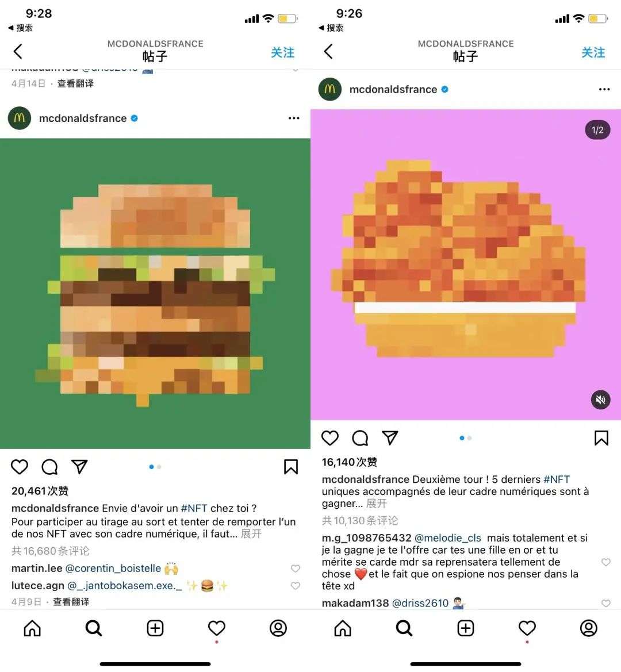Follow mcdonaldsfrance with 关注 on right screen
The width and height of the screenshot is (621, 672).
click(x=593, y=53)
